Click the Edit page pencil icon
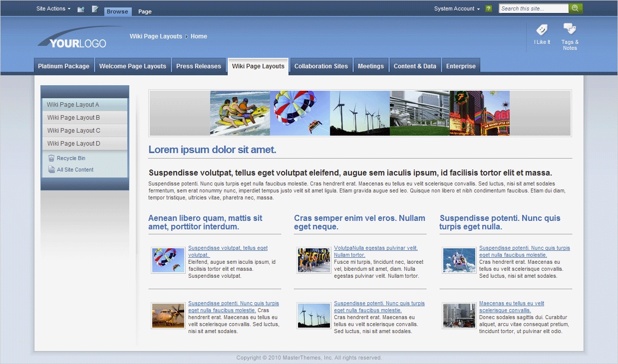The width and height of the screenshot is (618, 364). coord(95,8)
